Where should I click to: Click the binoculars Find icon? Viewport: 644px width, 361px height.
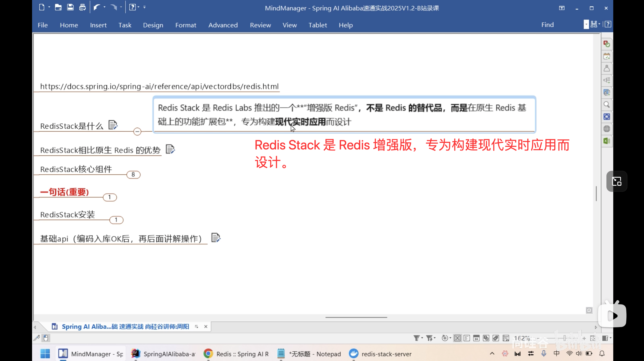tap(594, 24)
